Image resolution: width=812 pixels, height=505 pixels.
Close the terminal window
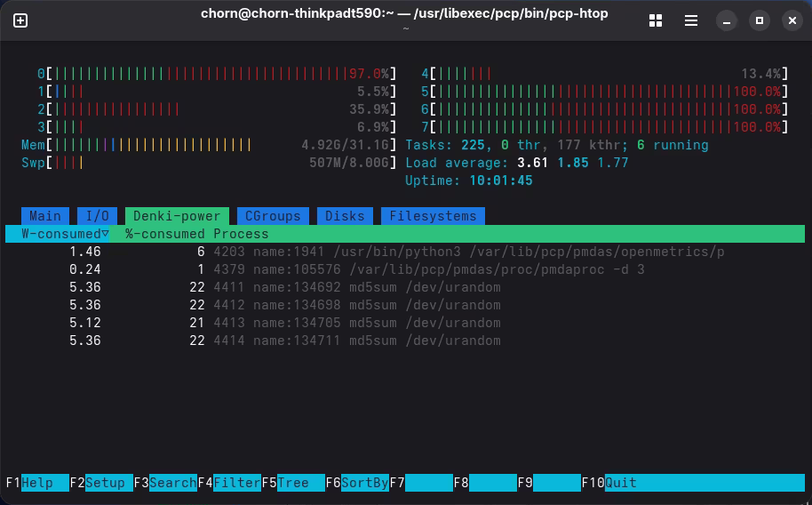pyautogui.click(x=792, y=20)
